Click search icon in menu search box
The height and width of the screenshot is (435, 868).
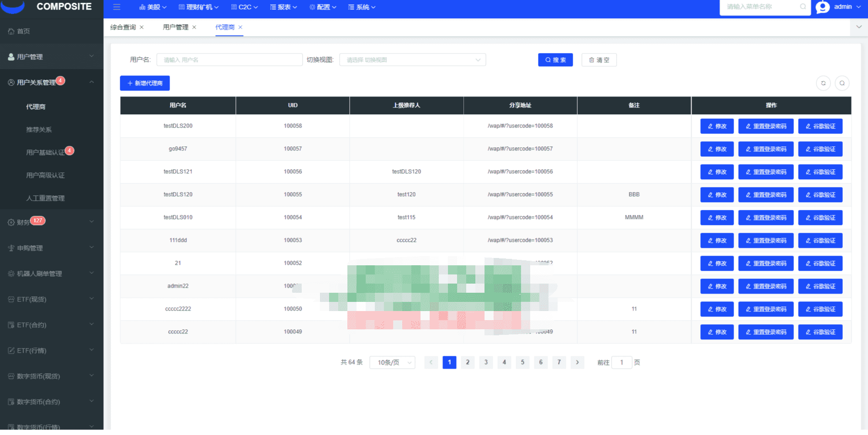[x=803, y=7]
